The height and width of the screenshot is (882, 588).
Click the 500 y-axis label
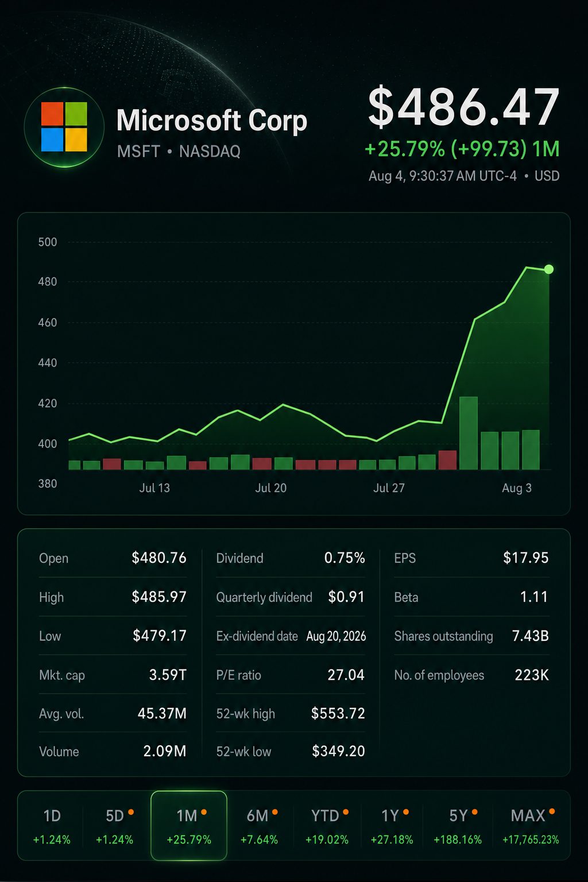click(x=48, y=242)
